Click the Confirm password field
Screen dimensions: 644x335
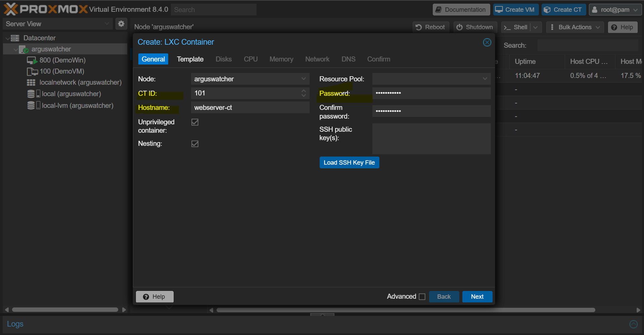pyautogui.click(x=431, y=111)
